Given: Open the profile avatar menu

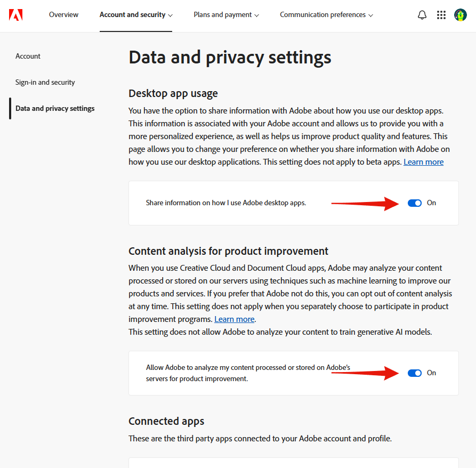Looking at the screenshot, I should point(460,15).
